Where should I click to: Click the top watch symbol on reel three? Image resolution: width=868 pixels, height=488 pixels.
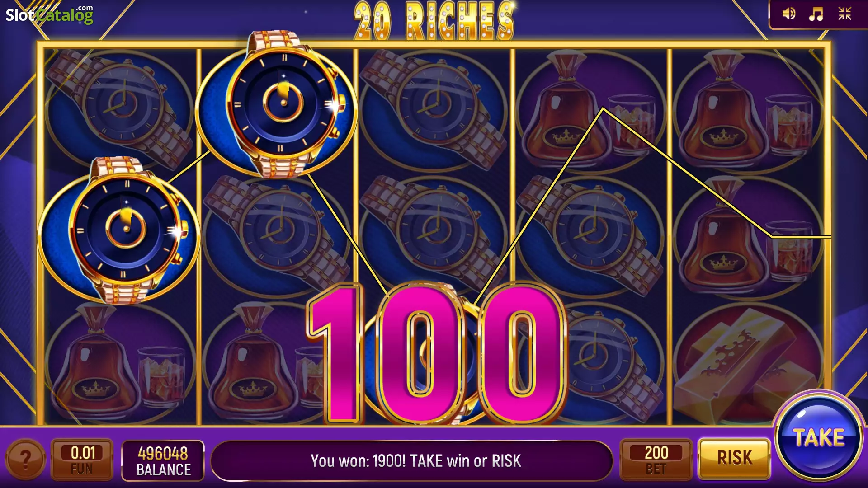434,110
